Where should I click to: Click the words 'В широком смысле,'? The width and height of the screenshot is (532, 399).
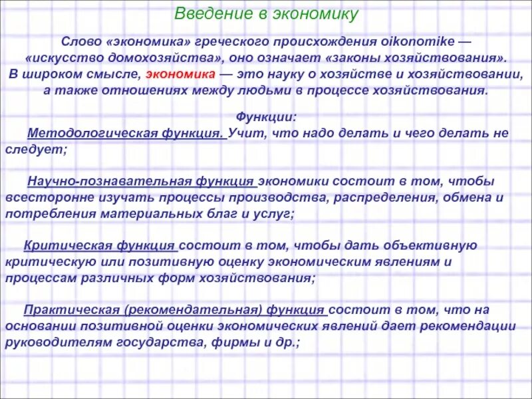tap(74, 74)
